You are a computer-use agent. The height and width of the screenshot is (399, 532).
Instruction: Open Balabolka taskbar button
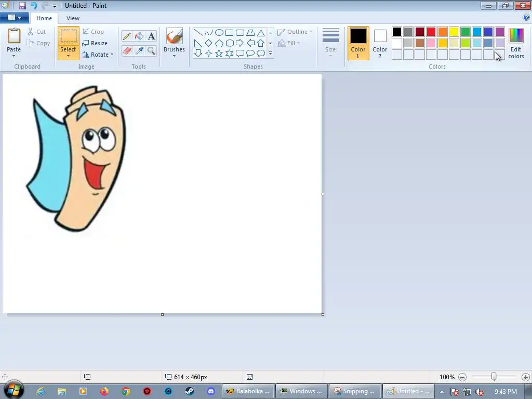pos(248,391)
